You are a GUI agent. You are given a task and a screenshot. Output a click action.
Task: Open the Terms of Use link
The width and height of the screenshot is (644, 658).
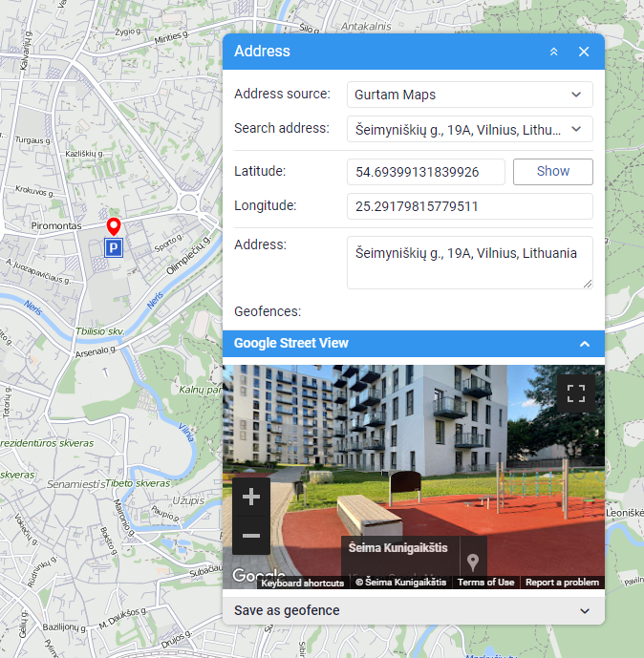click(x=485, y=583)
